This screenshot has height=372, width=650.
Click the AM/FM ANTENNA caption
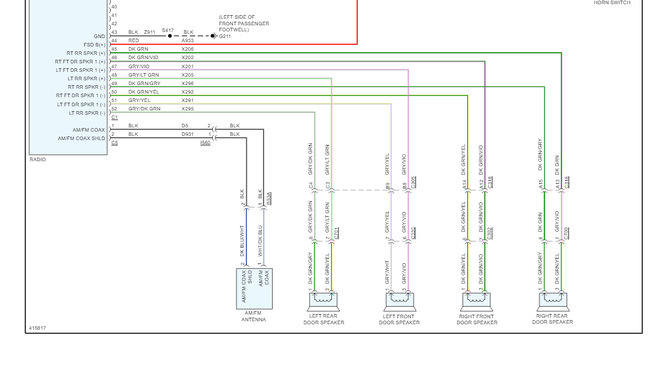[253, 316]
